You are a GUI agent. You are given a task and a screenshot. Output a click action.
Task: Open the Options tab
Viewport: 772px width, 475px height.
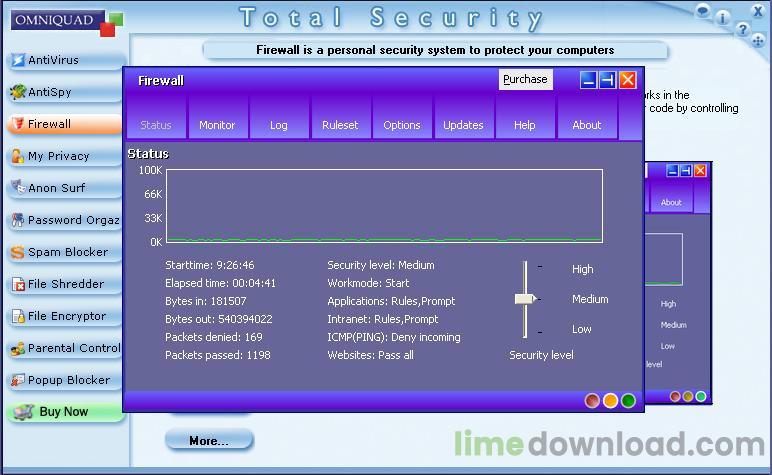(402, 118)
